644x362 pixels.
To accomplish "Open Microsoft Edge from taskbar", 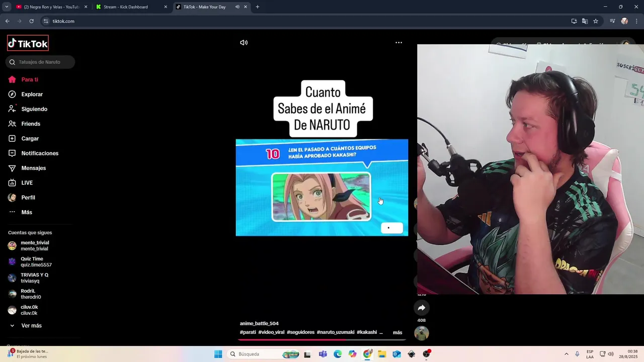I will (x=338, y=354).
